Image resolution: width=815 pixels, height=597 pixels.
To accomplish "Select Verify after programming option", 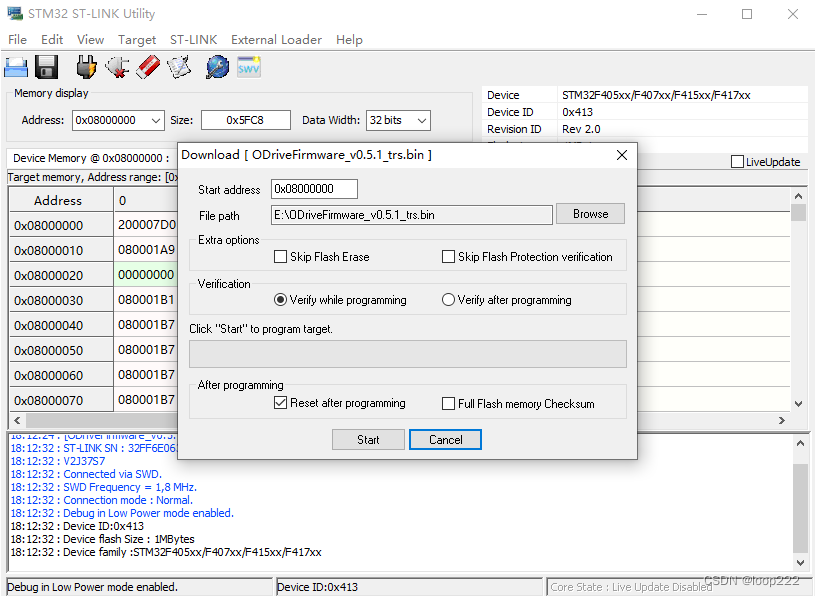I will [449, 299].
